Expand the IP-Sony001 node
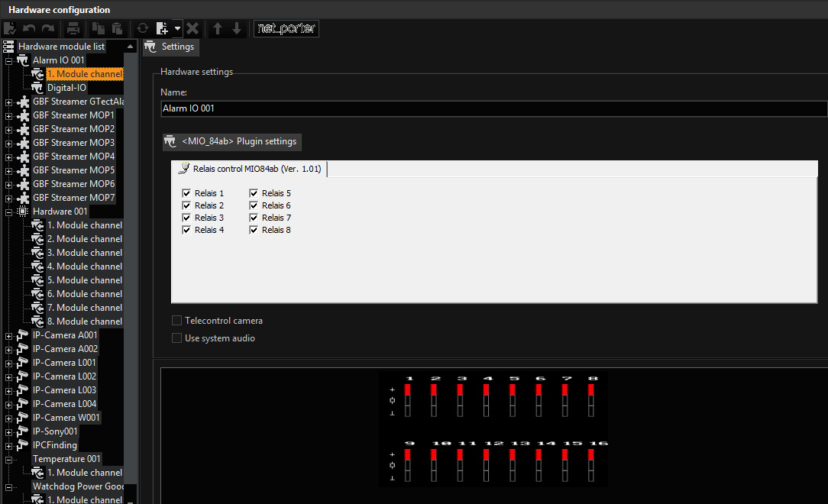Screen dimensions: 828x504 tap(8, 432)
